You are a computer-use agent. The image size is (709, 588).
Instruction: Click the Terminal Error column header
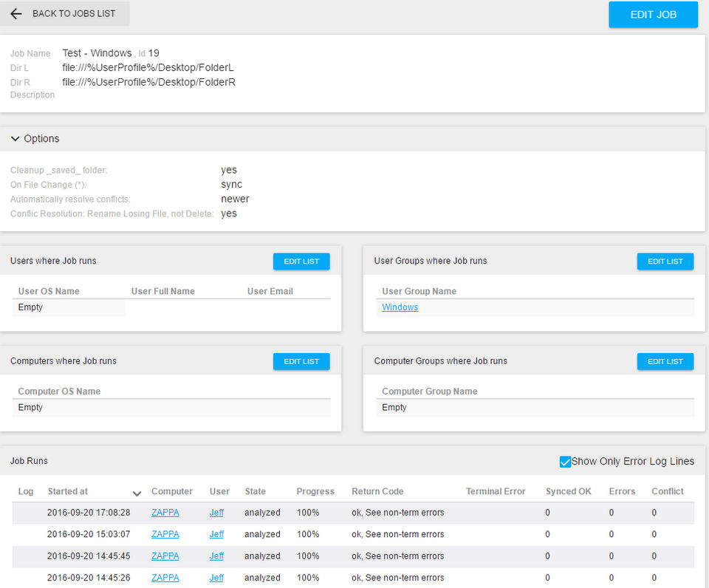tap(496, 491)
